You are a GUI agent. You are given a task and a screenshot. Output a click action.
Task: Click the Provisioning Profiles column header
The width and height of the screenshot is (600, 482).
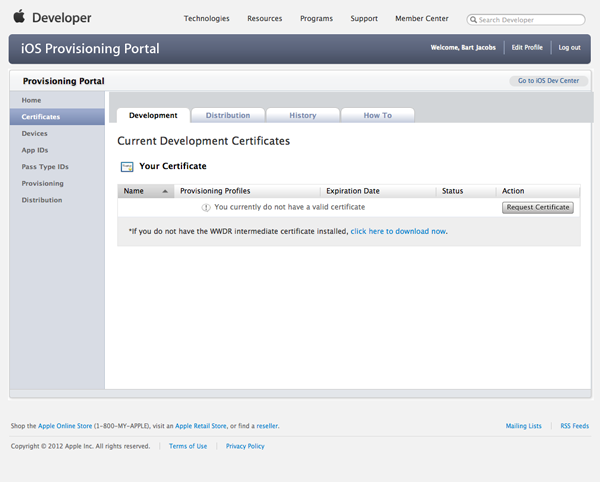247,191
